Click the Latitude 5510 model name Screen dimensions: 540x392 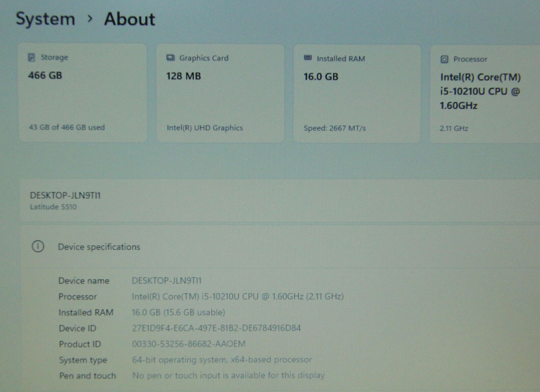point(53,207)
